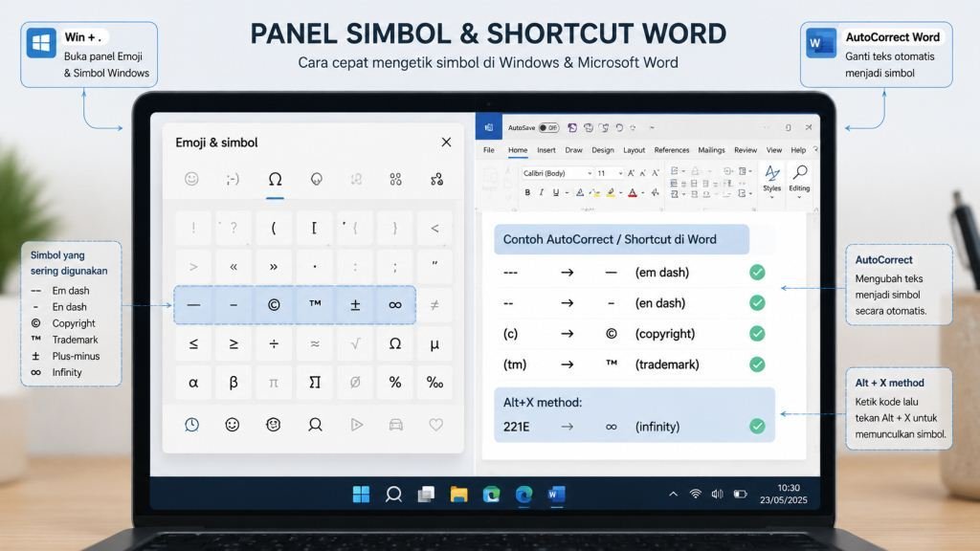Select the '221E' code in the document
Screen dimensions: 980x551
click(516, 427)
